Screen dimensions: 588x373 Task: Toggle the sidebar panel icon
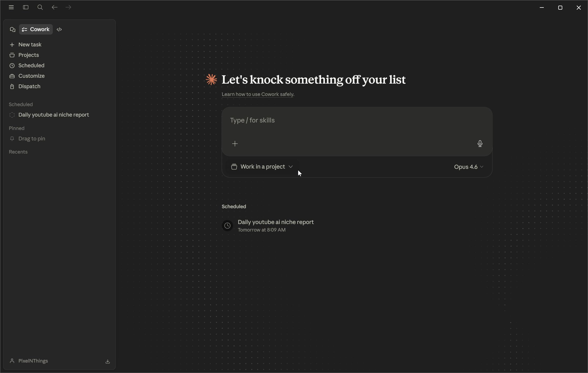(x=26, y=8)
